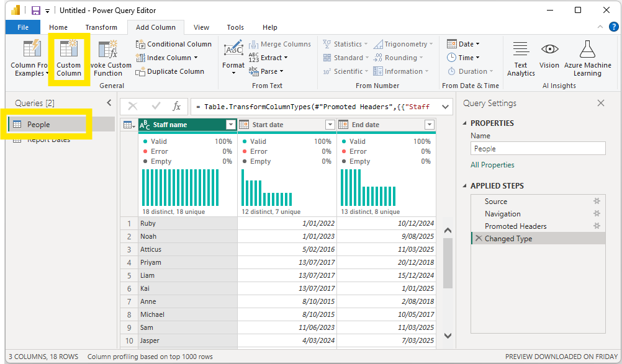Open Quick Access Toolbar customize dropdown
622x364 pixels.
pos(47,11)
